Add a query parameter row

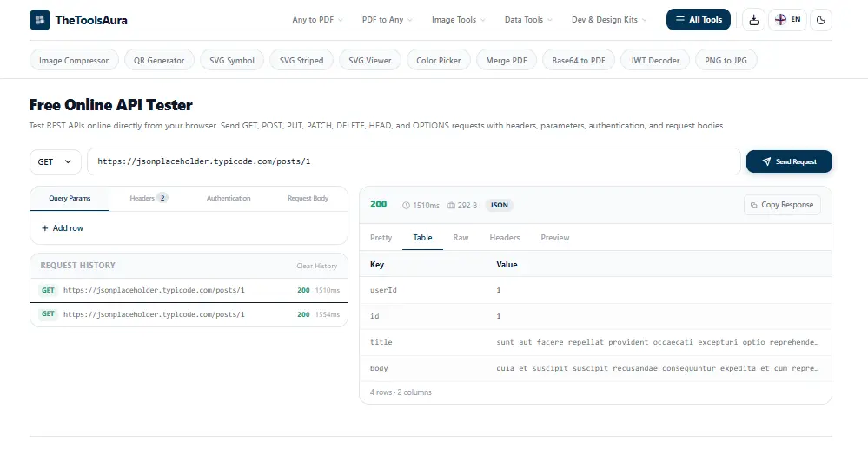pyautogui.click(x=63, y=228)
